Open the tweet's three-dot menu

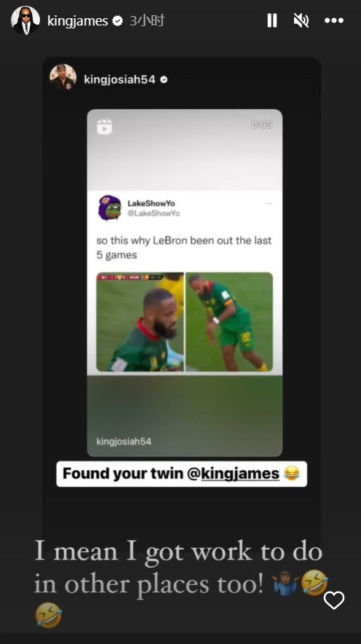coord(269,203)
